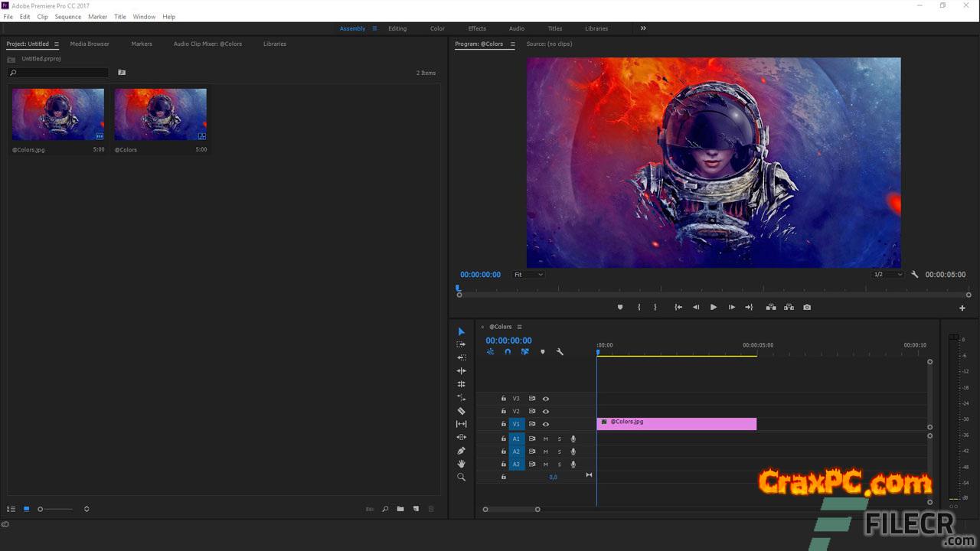Open the Fit zoom level dropdown
The image size is (980, 551).
coord(528,275)
